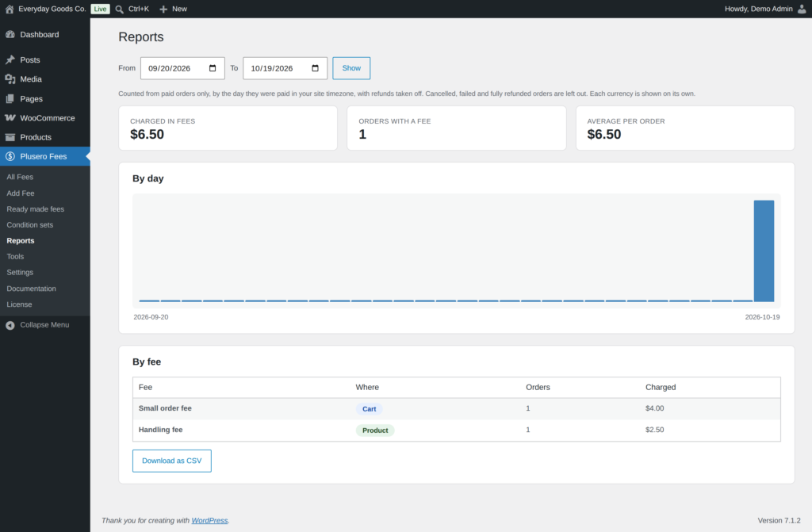Click the To date field 10/19/2026
Viewport: 812px width, 532px height.
(x=285, y=68)
